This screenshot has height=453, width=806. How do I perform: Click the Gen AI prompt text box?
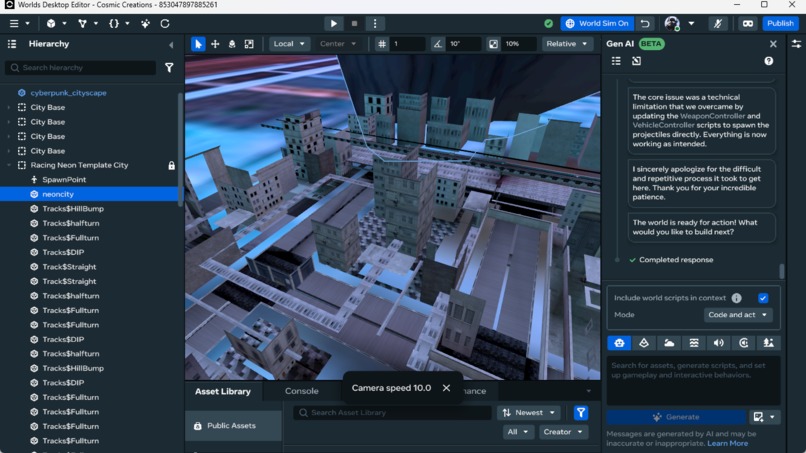[693, 380]
